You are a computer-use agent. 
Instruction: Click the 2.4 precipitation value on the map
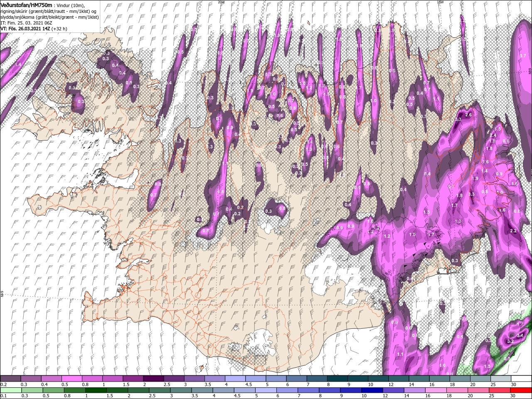coord(493,135)
